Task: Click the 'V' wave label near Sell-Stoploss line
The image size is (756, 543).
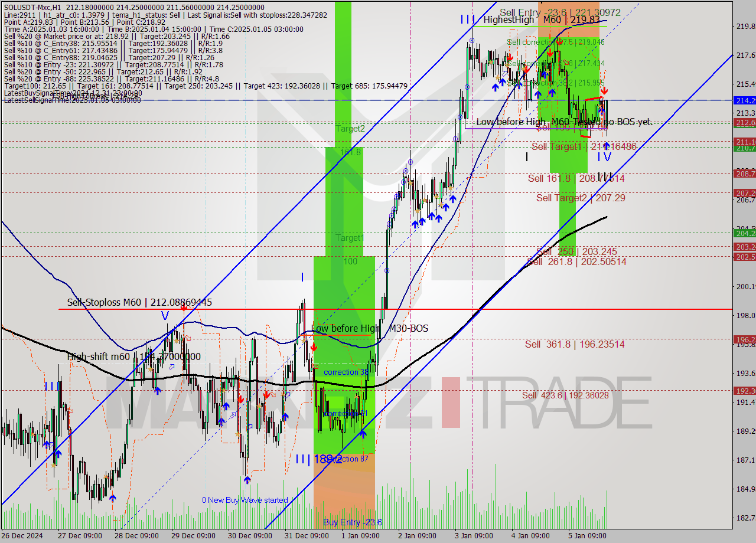Action: pyautogui.click(x=165, y=316)
